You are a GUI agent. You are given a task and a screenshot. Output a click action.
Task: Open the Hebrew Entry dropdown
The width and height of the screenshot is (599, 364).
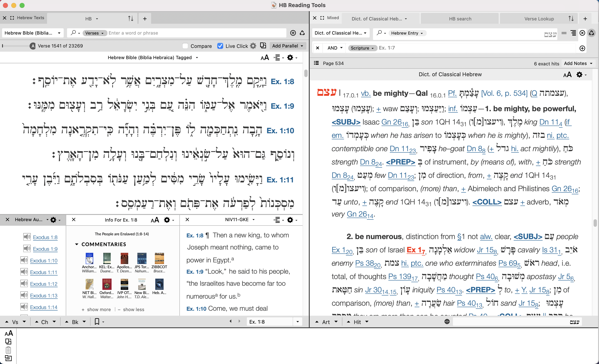pos(407,33)
